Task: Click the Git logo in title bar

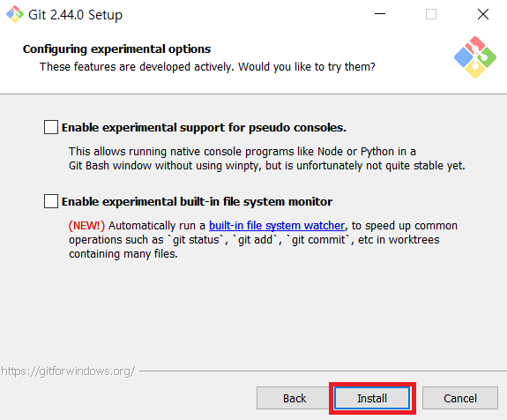Action: [x=15, y=15]
